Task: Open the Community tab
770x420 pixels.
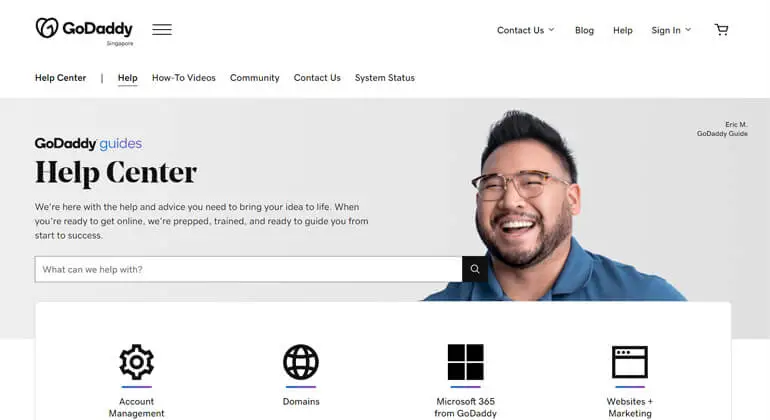Action: pos(254,78)
